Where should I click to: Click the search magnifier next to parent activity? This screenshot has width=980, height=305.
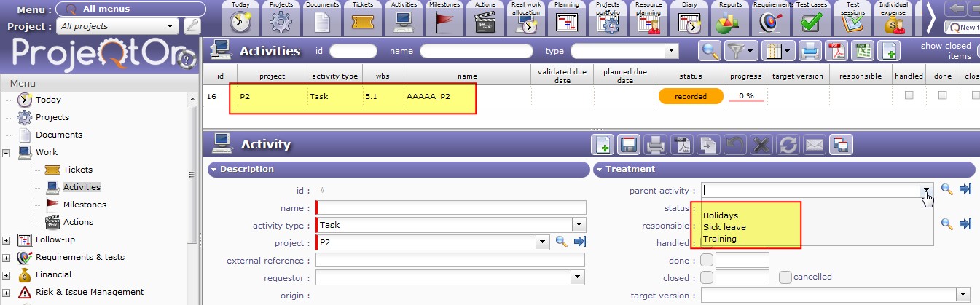point(946,189)
